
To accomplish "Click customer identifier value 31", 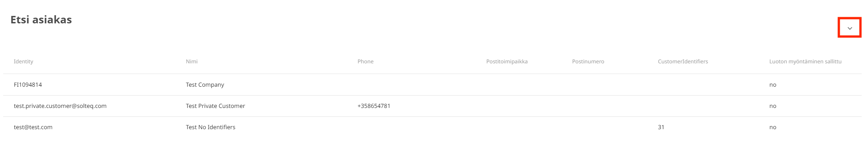I will click(661, 127).
